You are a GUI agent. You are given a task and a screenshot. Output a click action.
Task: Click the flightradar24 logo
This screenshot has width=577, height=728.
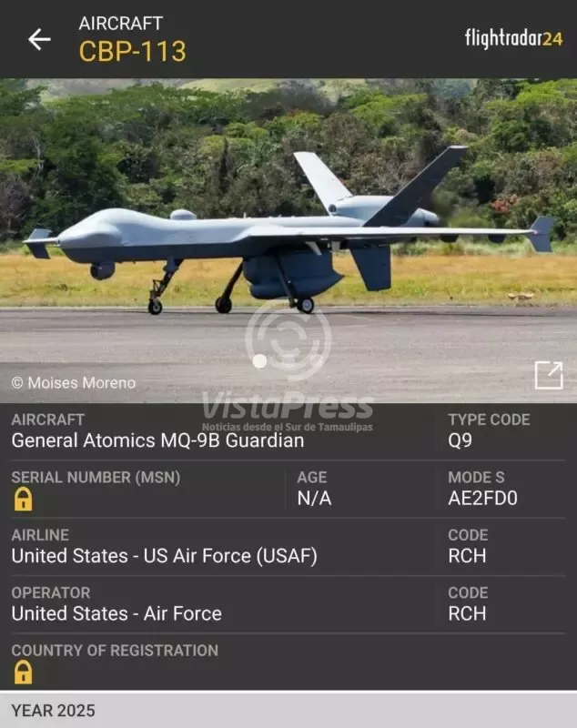click(514, 38)
